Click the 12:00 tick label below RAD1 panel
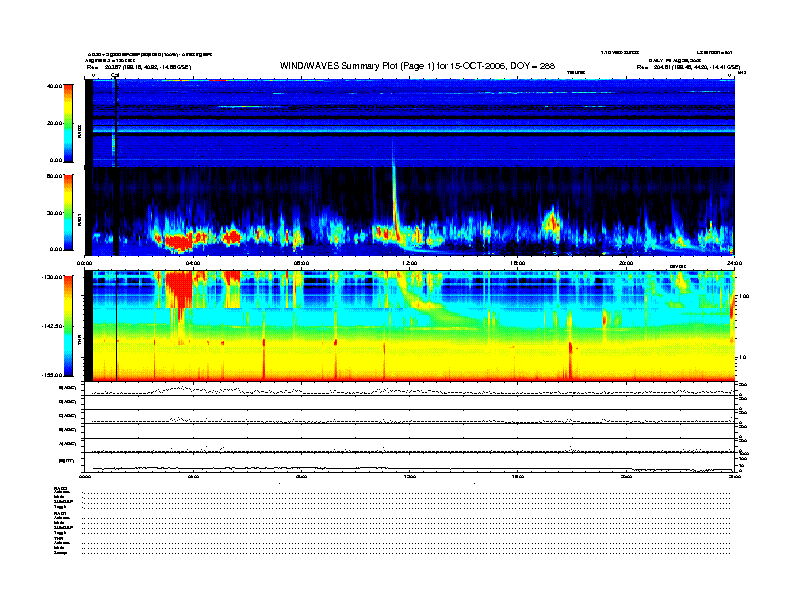The width and height of the screenshot is (792, 612). tap(410, 263)
